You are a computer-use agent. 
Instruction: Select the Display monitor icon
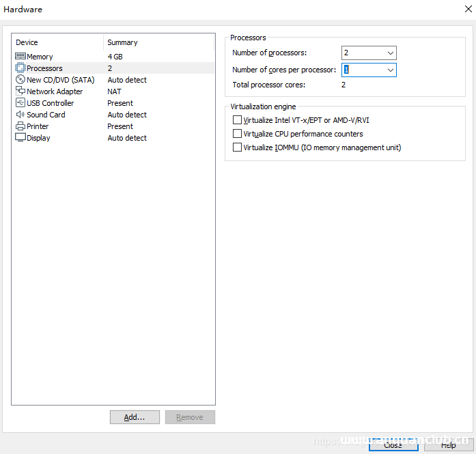[x=20, y=138]
